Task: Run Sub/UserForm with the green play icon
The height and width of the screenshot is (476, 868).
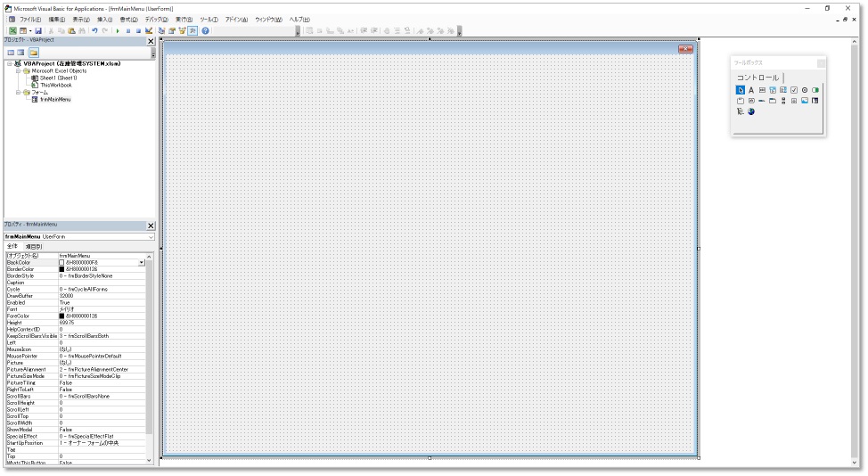Action: pos(118,31)
